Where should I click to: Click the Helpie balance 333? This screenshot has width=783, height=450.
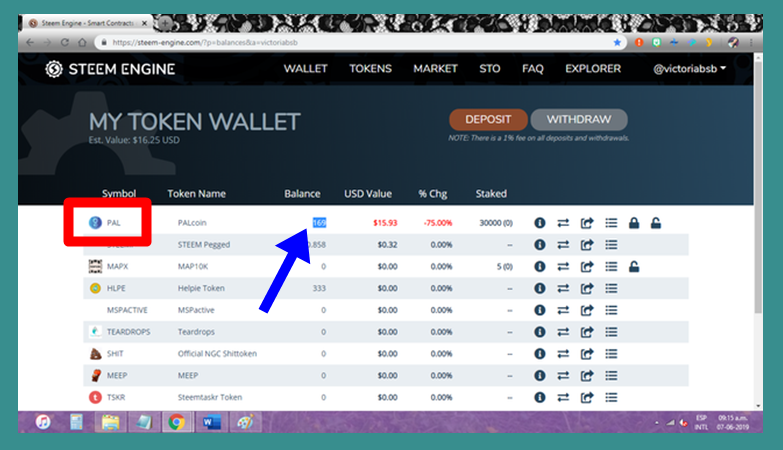coord(319,288)
